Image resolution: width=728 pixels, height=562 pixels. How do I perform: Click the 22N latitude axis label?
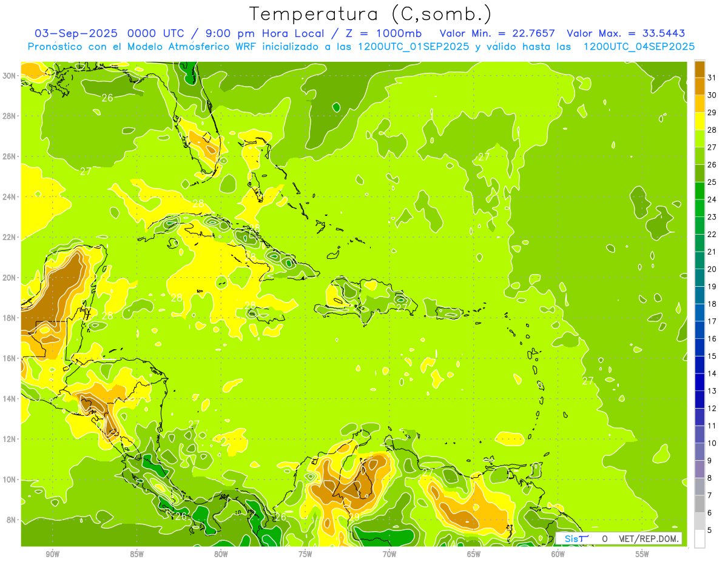pos(10,237)
